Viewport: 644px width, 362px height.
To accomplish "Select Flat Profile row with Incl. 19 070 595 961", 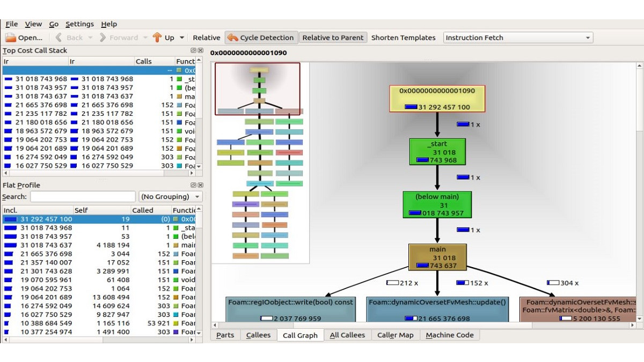I will (x=99, y=280).
